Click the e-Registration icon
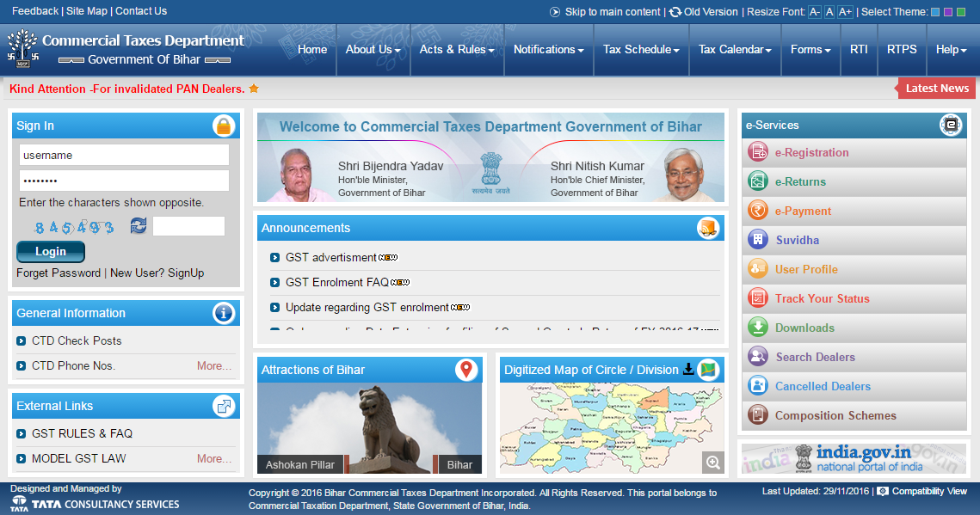The image size is (980, 515). 758,153
